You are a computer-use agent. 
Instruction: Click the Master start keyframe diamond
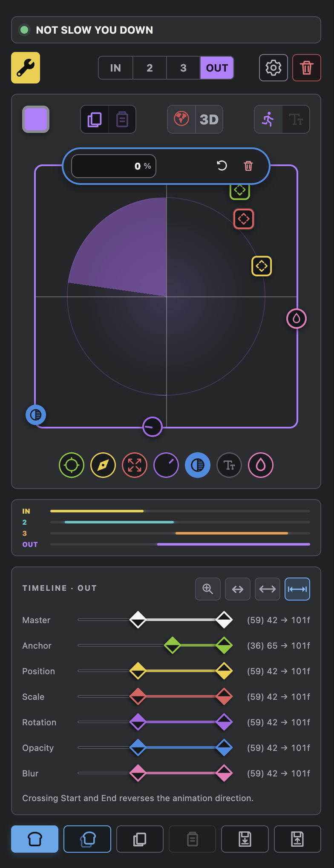click(138, 620)
